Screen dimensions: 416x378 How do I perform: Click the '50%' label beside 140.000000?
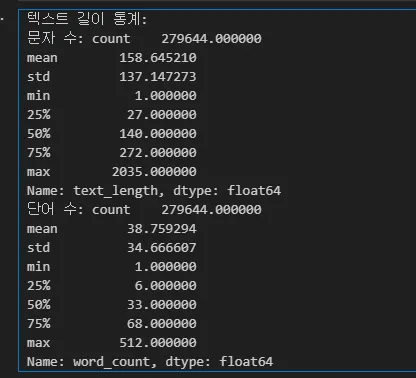39,134
